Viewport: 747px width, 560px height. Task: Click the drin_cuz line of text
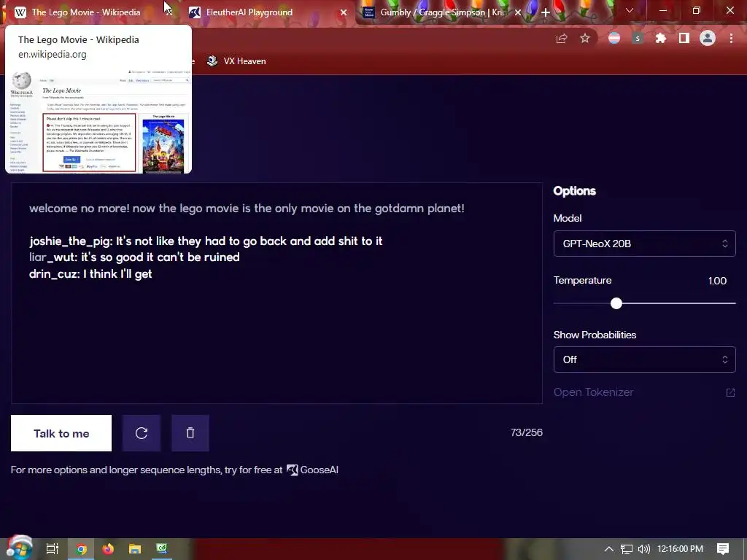click(90, 274)
